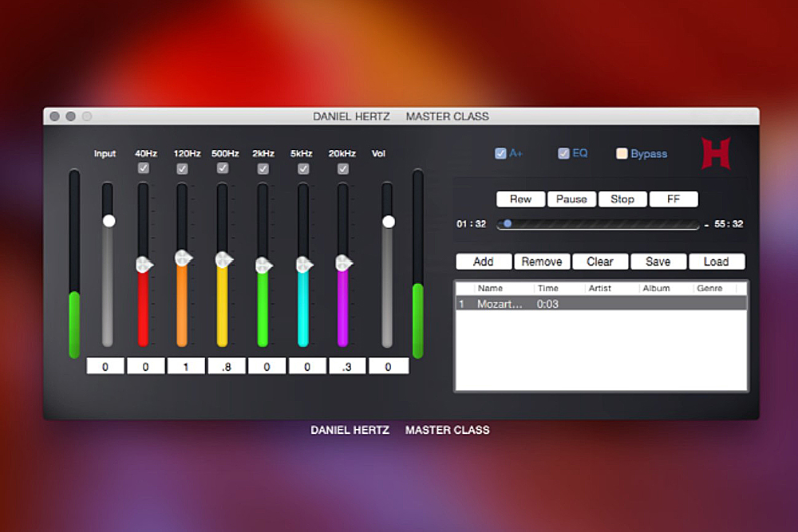This screenshot has height=532, width=798.
Task: Enable the Bypass checkbox
Action: [622, 153]
